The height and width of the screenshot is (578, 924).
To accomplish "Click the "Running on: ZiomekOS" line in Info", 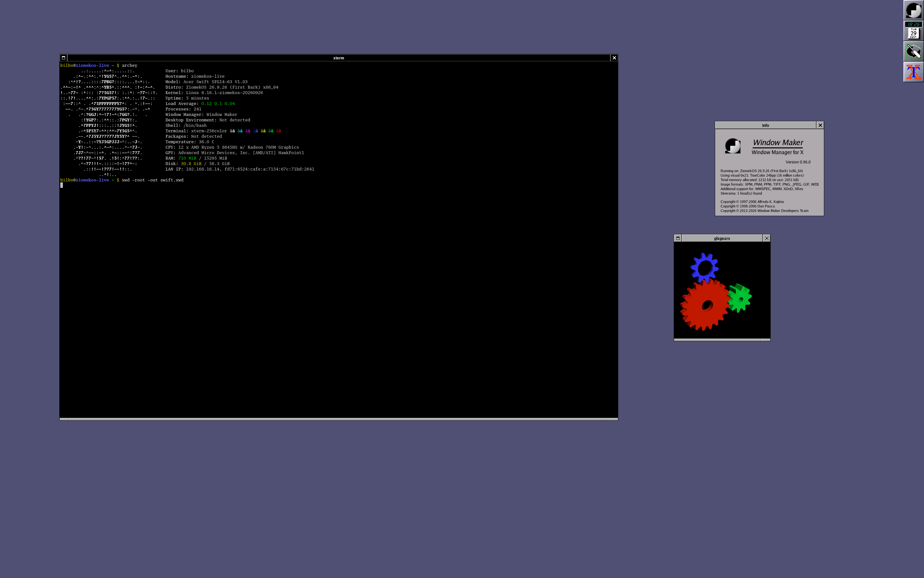I will tap(761, 171).
